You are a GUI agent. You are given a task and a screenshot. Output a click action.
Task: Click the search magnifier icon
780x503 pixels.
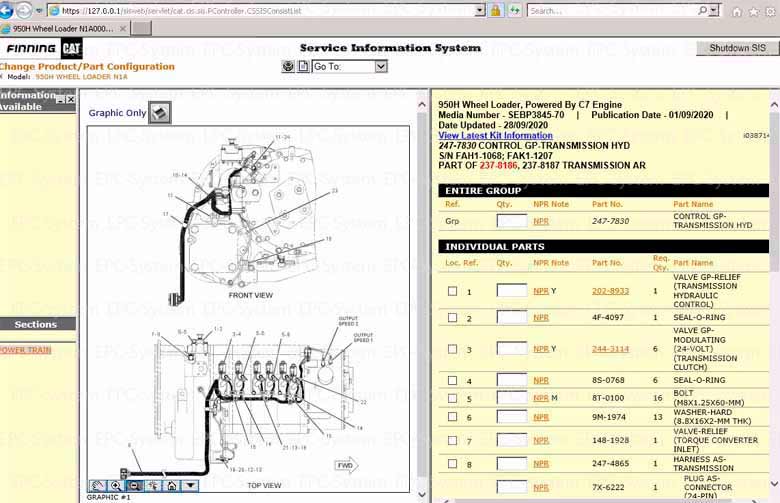click(702, 10)
